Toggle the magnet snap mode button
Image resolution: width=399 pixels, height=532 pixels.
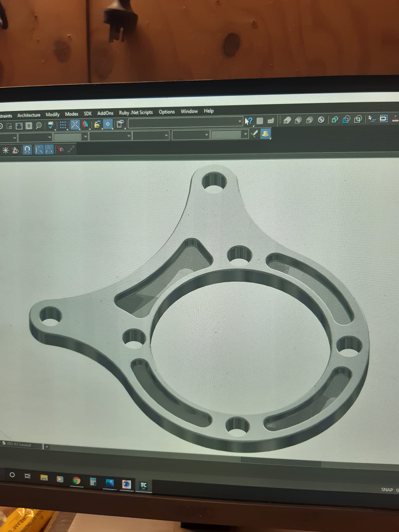pyautogui.click(x=27, y=150)
